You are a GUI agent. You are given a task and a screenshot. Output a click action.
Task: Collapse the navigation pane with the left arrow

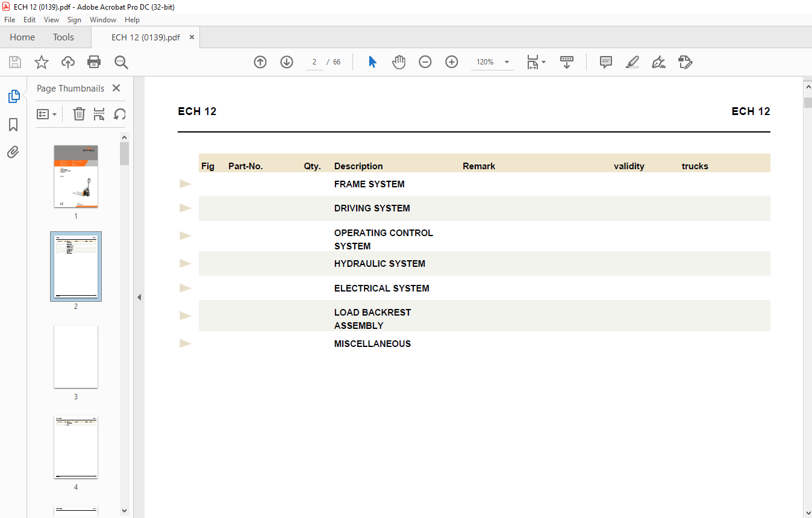pos(139,297)
